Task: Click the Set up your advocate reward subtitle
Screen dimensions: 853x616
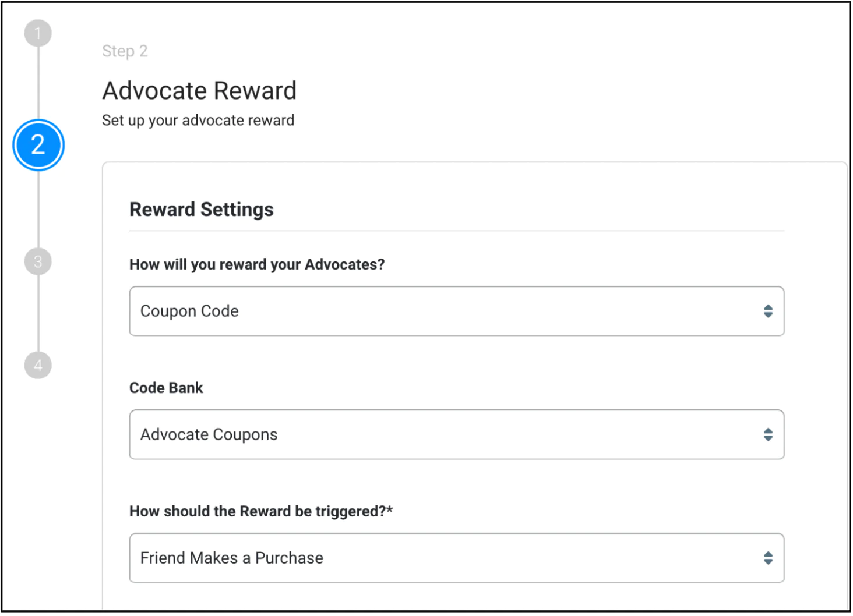Action: click(198, 121)
